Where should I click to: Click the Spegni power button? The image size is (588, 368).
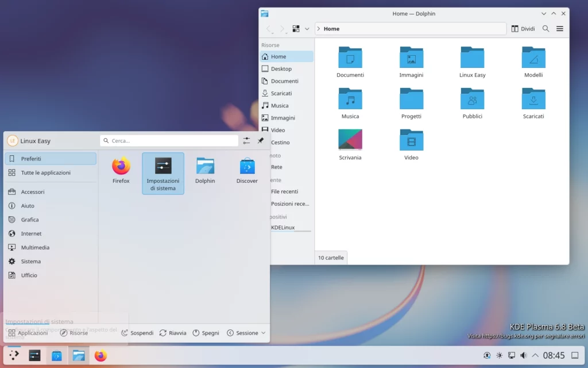tap(206, 333)
